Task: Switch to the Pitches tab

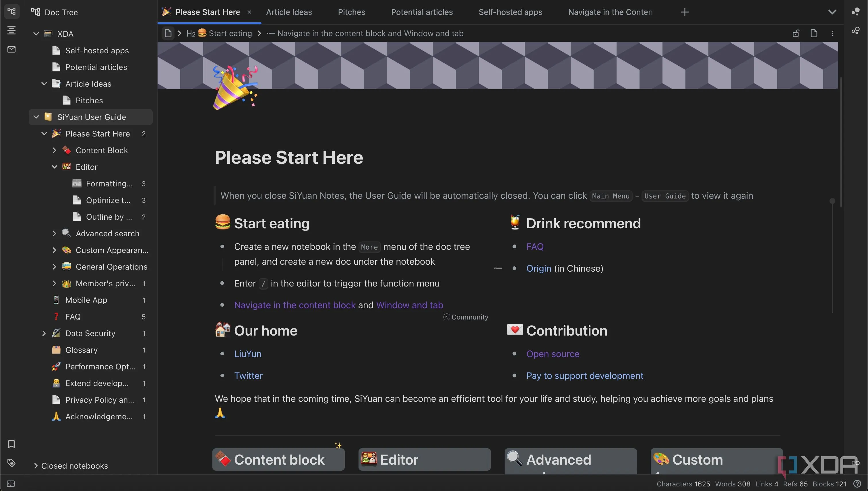Action: [351, 12]
